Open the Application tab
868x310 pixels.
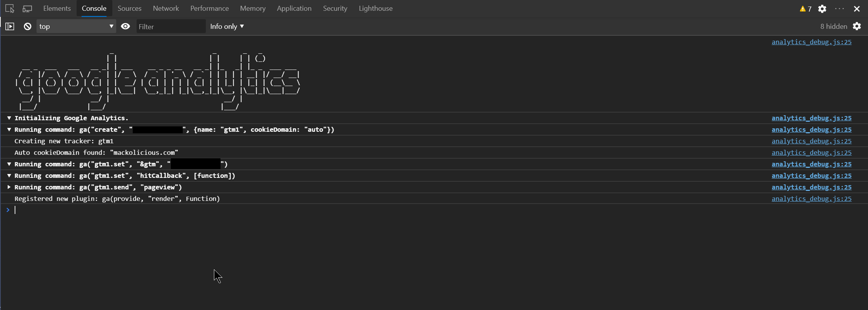click(294, 8)
